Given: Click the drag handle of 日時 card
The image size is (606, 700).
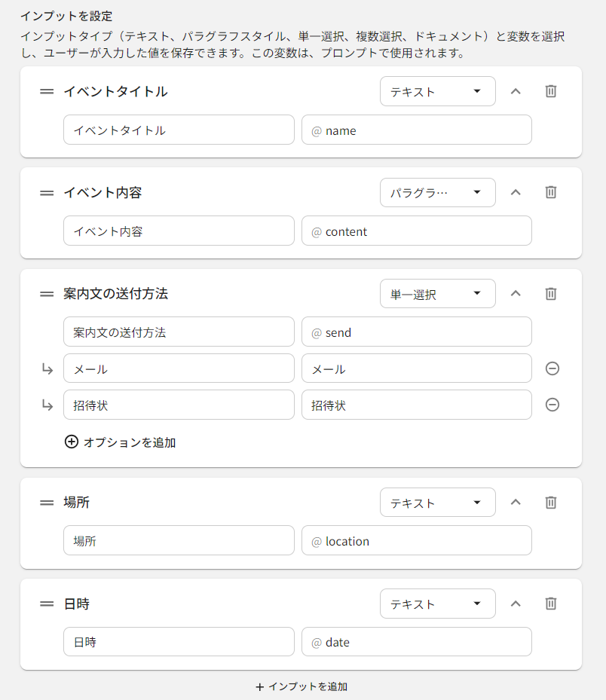Looking at the screenshot, I should (47, 604).
